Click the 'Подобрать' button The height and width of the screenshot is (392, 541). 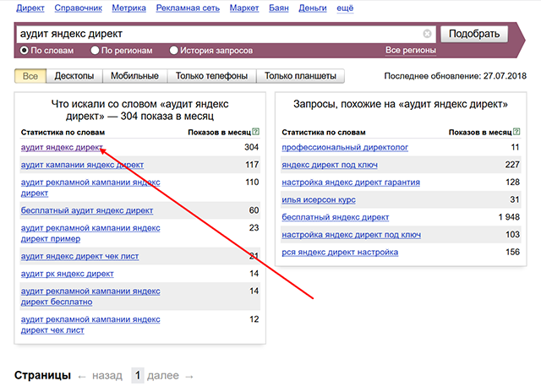tap(474, 34)
